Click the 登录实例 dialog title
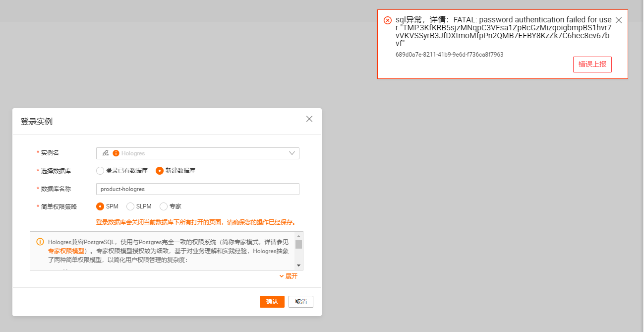Viewport: 644px width, 332px height. [x=37, y=121]
